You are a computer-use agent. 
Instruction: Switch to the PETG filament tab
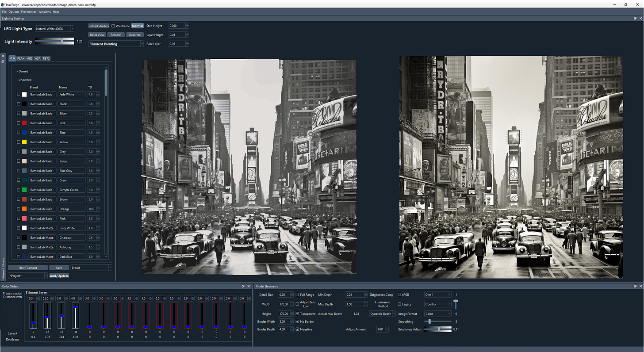[x=46, y=58]
